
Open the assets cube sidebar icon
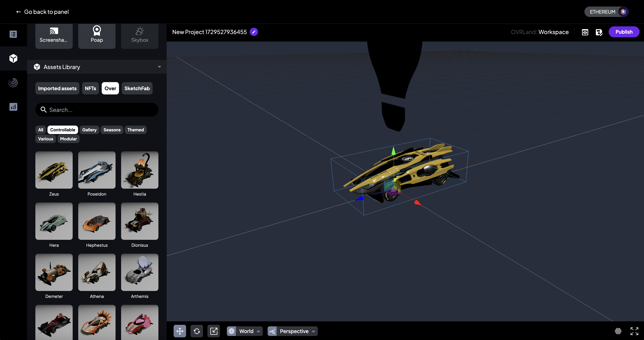click(13, 58)
